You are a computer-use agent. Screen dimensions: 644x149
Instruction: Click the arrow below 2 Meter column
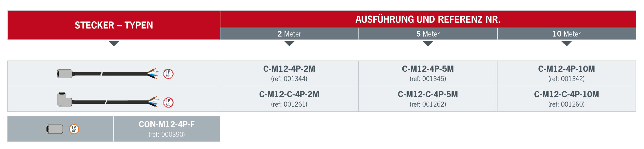[289, 44]
